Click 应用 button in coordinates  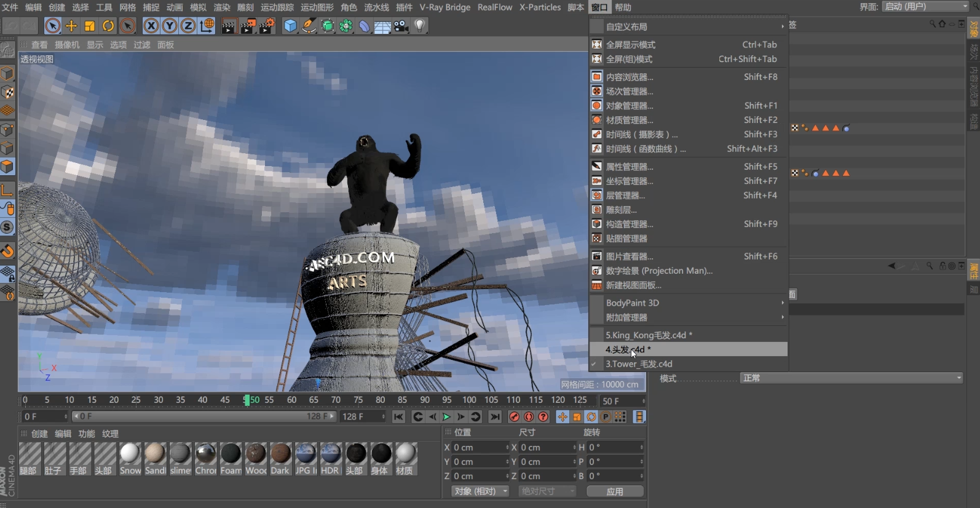point(615,491)
